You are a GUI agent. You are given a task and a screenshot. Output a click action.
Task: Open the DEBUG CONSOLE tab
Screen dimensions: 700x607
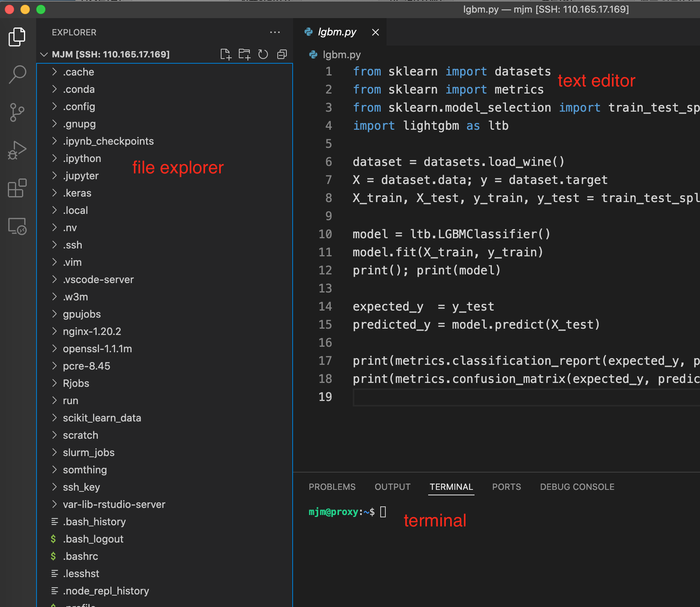(x=577, y=487)
